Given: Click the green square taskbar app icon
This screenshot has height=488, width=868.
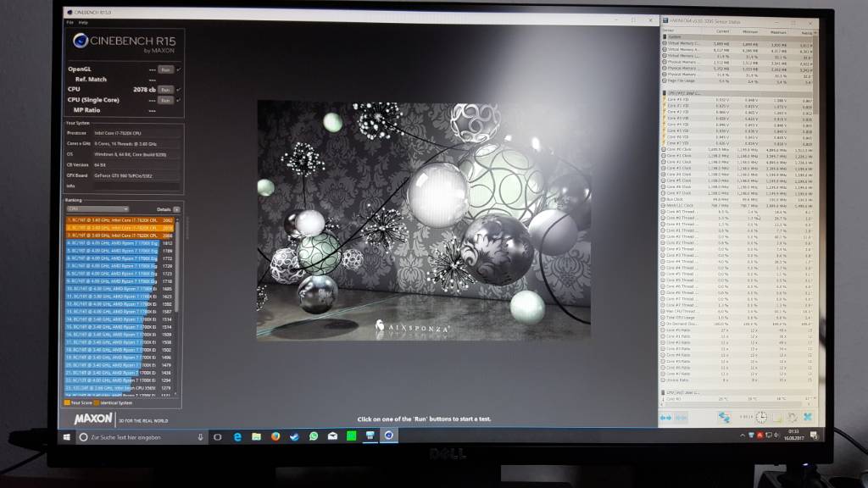Looking at the screenshot, I should tap(351, 436).
